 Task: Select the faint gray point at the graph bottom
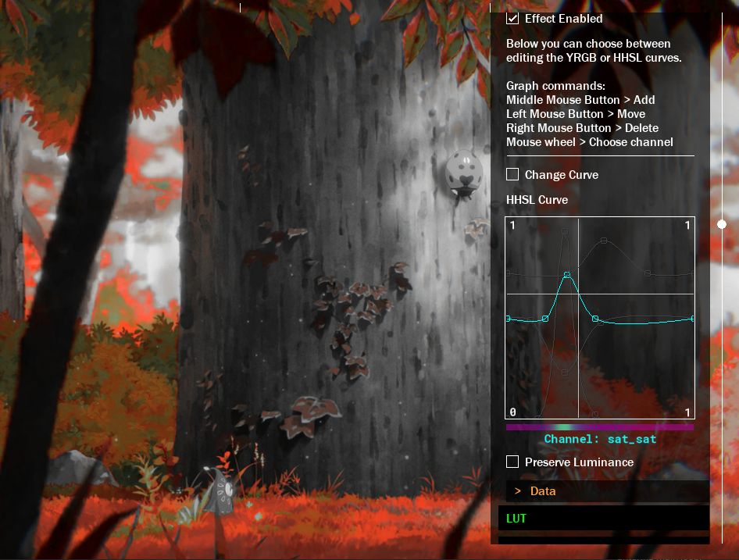(595, 415)
